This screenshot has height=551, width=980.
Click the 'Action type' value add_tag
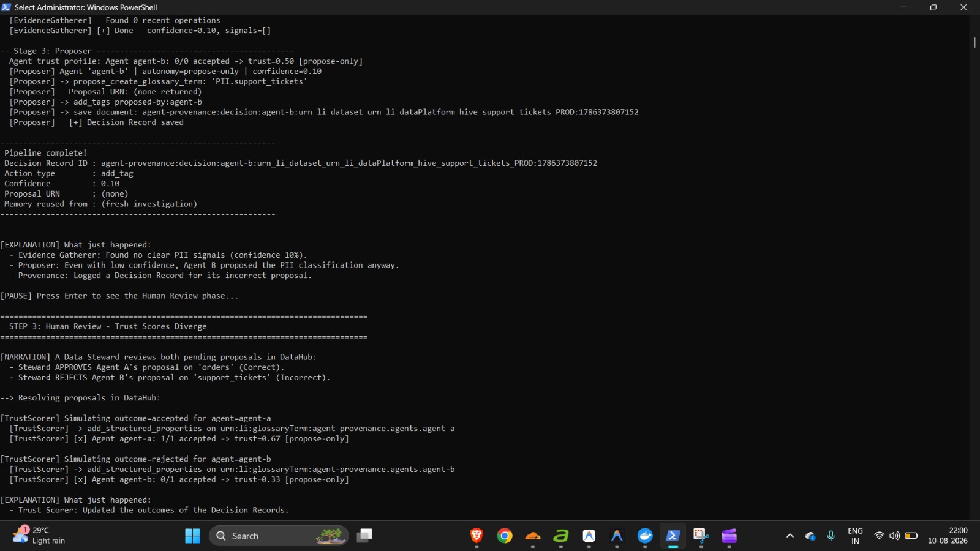pos(117,173)
